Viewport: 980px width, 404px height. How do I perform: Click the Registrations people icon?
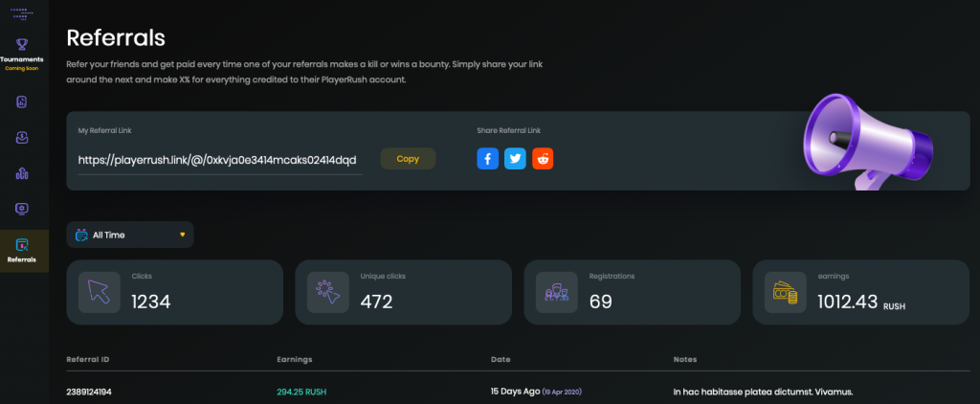coord(557,292)
